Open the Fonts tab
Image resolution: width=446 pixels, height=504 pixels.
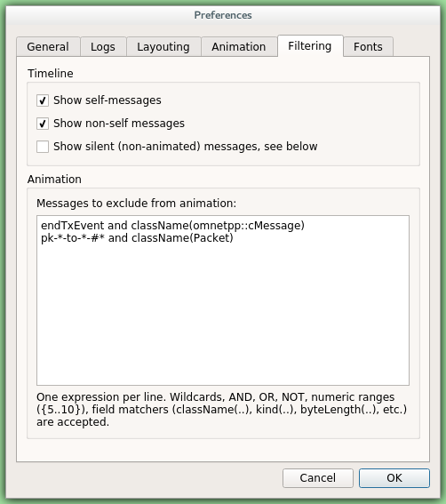368,46
